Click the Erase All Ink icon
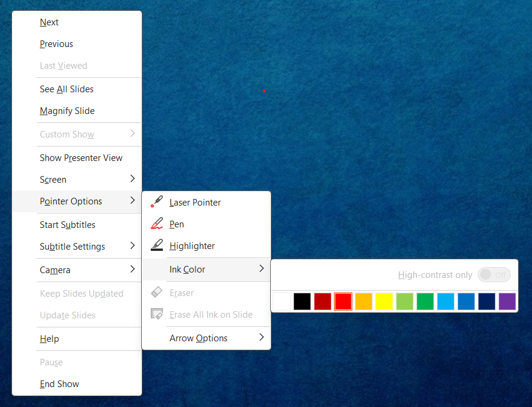Viewport: 532px width, 407px height. click(x=156, y=314)
